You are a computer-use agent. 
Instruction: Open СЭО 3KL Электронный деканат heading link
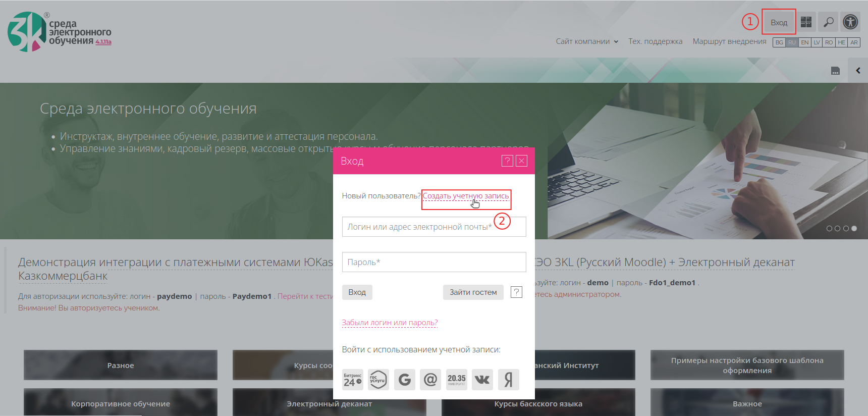click(x=665, y=262)
